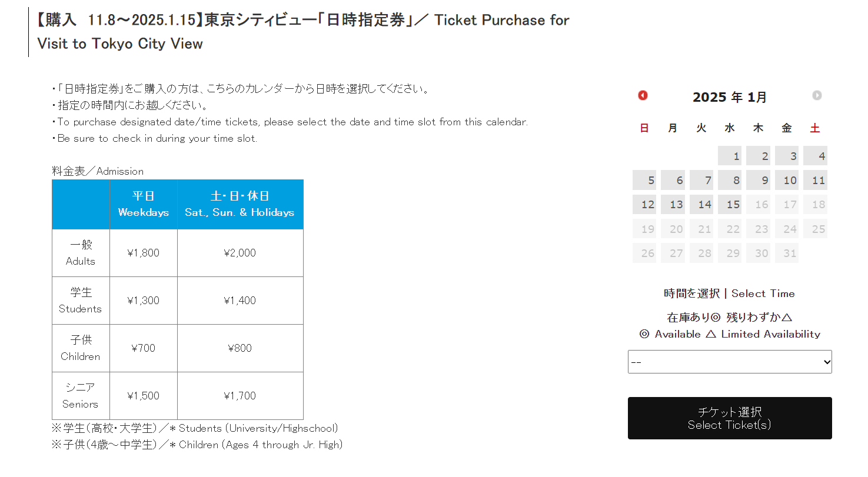The height and width of the screenshot is (477, 868).
Task: Click the 2025 年 1月 month title
Action: pos(730,97)
